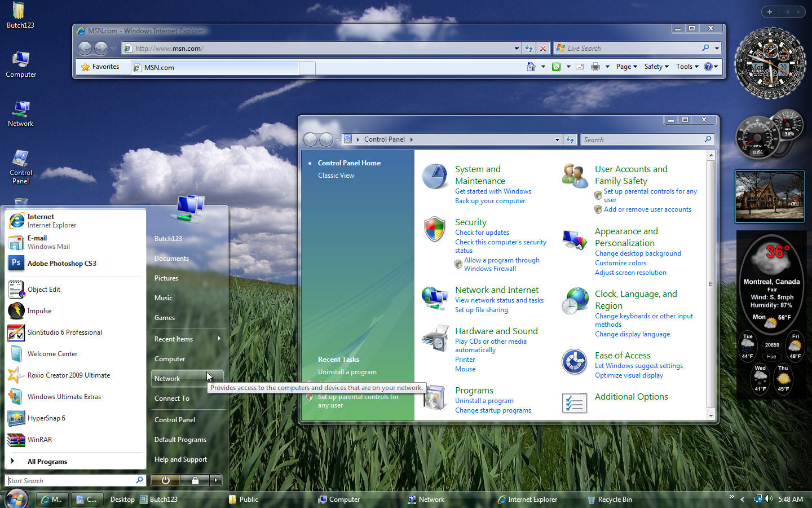The height and width of the screenshot is (508, 812).
Task: Click the IE Print toolbar icon
Action: 595,67
